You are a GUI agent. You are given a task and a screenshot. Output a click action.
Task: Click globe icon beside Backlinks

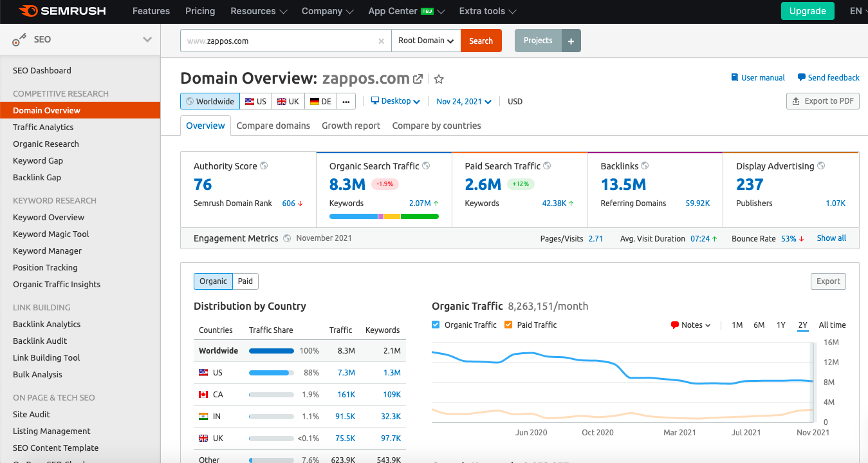[x=645, y=165]
